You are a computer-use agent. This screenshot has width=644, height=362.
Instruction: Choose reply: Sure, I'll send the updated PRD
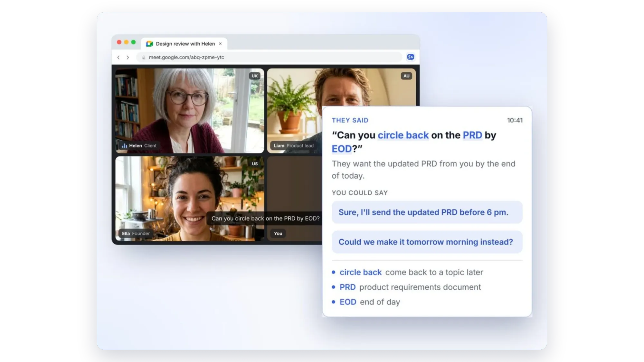[x=427, y=212]
